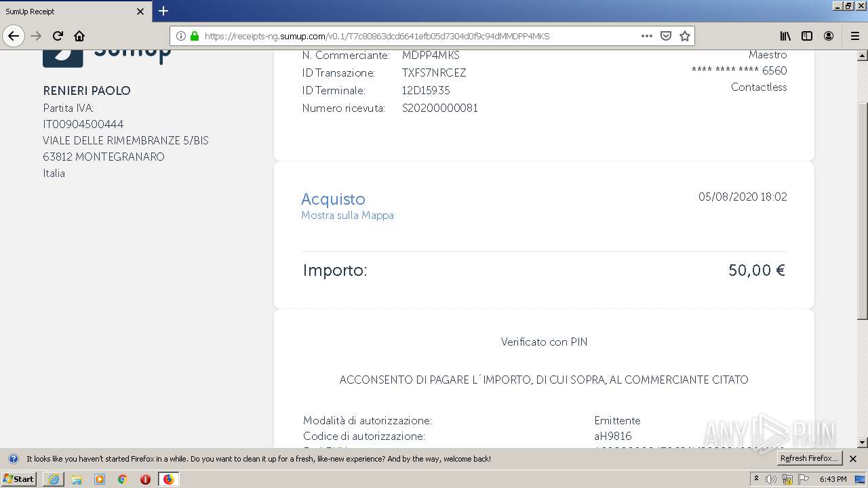Image resolution: width=868 pixels, height=488 pixels.
Task: Close the SumUp Receipt tab
Action: [x=140, y=12]
